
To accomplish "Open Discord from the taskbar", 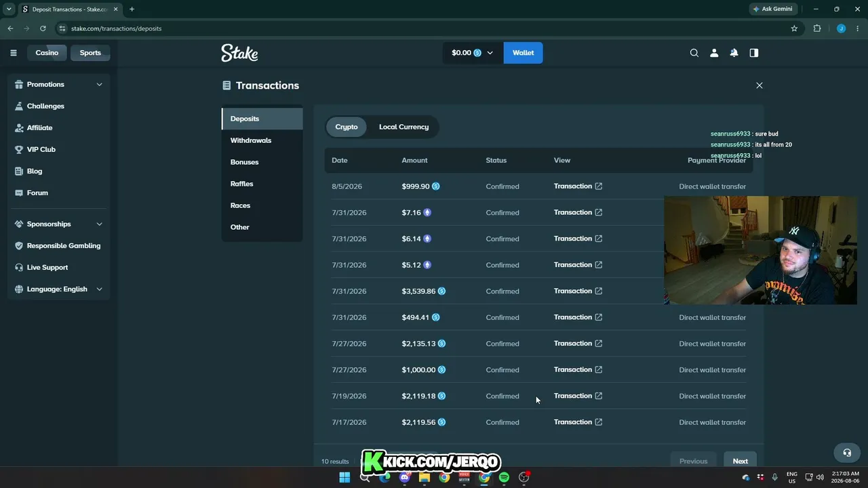I will pyautogui.click(x=405, y=477).
